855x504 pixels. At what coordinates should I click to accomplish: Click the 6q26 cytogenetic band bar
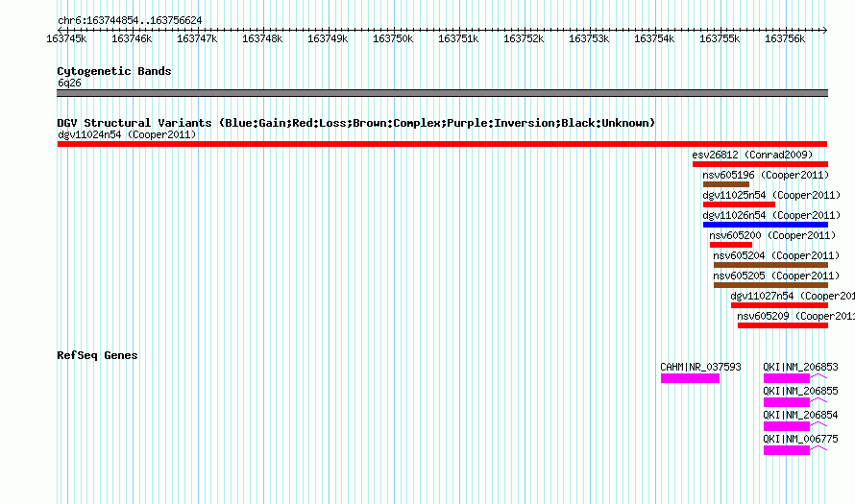[442, 93]
